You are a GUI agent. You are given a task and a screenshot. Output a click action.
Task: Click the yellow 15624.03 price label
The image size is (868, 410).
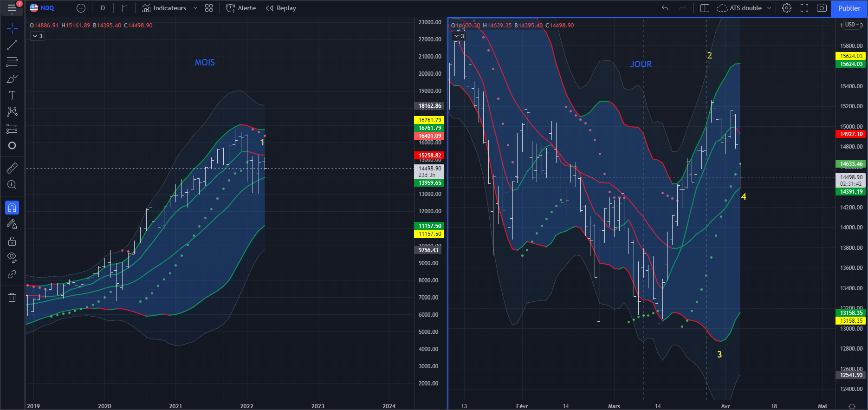pyautogui.click(x=850, y=56)
